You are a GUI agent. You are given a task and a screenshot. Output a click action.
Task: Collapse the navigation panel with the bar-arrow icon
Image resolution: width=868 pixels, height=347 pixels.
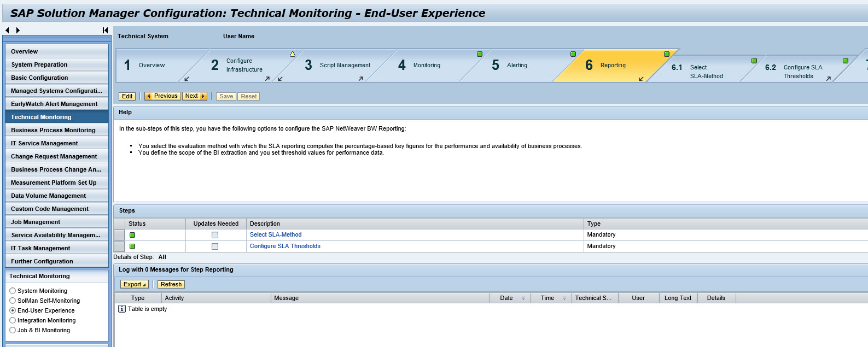[x=105, y=31]
